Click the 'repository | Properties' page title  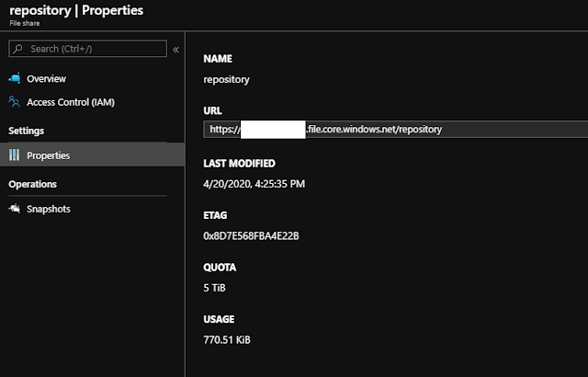[75, 13]
